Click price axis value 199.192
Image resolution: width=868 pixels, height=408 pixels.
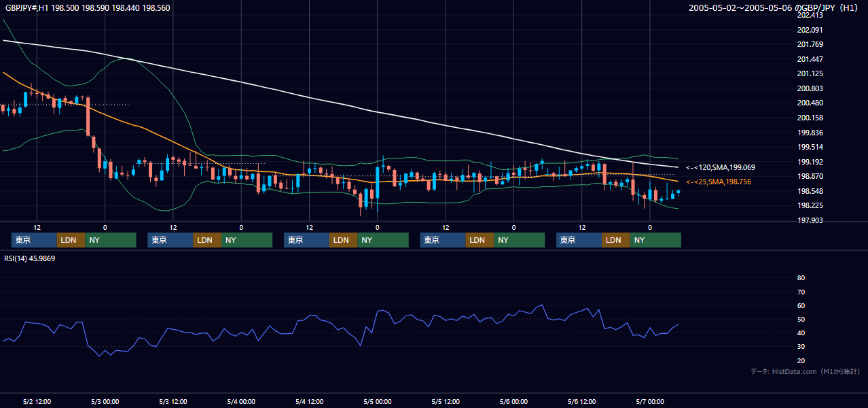pyautogui.click(x=810, y=162)
